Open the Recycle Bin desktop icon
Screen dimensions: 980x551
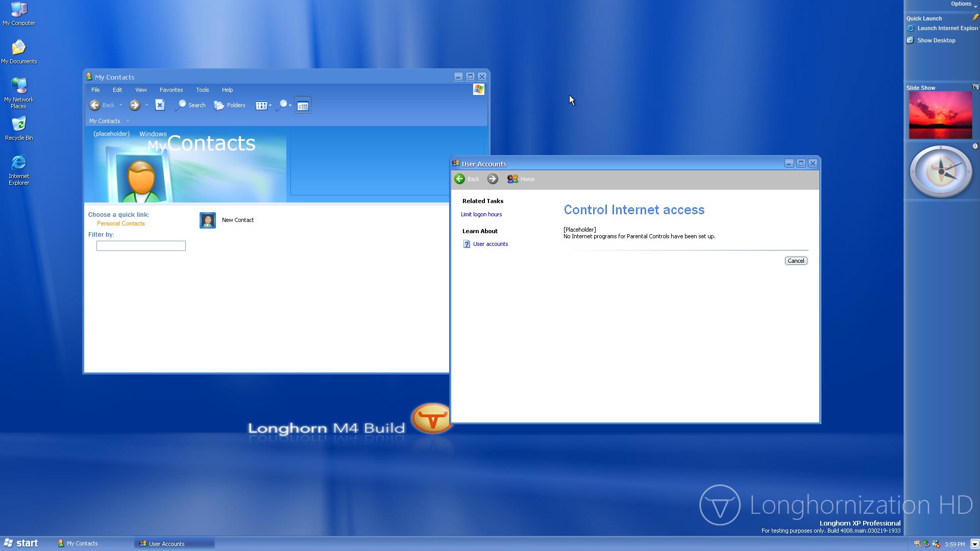click(x=19, y=124)
